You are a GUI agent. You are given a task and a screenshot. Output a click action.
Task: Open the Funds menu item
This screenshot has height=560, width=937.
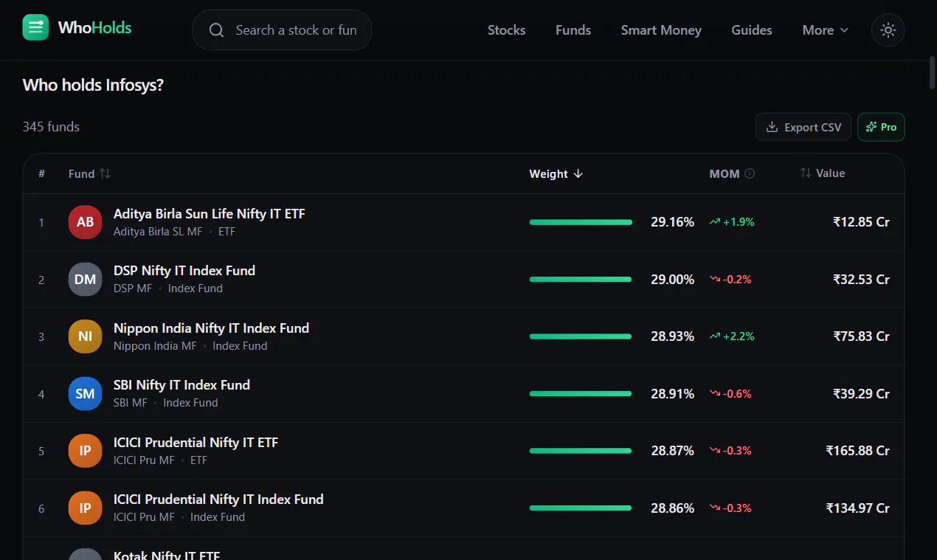tap(573, 30)
